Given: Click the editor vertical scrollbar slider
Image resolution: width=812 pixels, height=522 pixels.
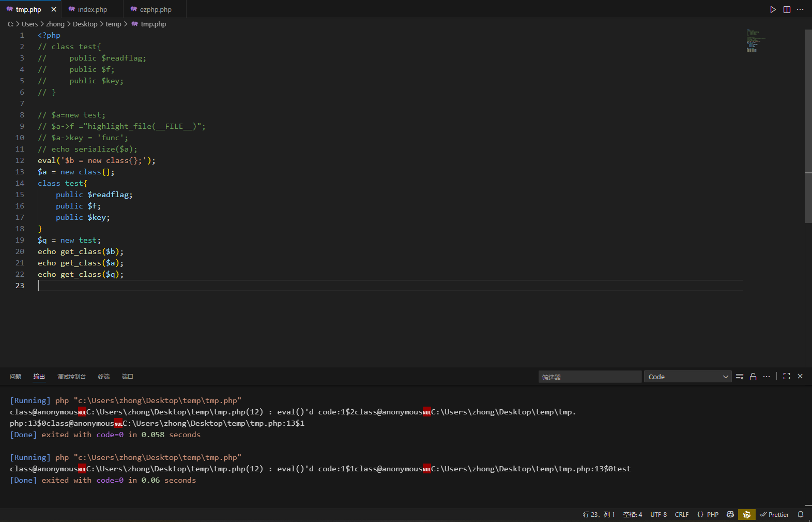Looking at the screenshot, I should pyautogui.click(x=808, y=127).
